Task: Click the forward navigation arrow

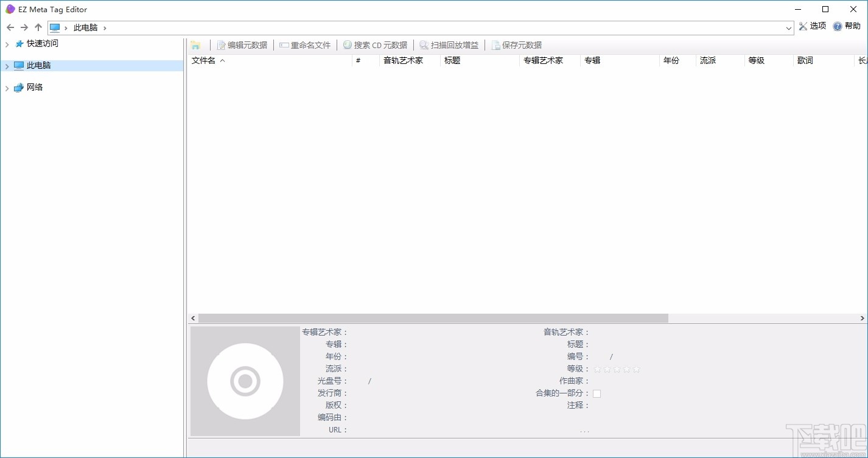Action: point(24,27)
